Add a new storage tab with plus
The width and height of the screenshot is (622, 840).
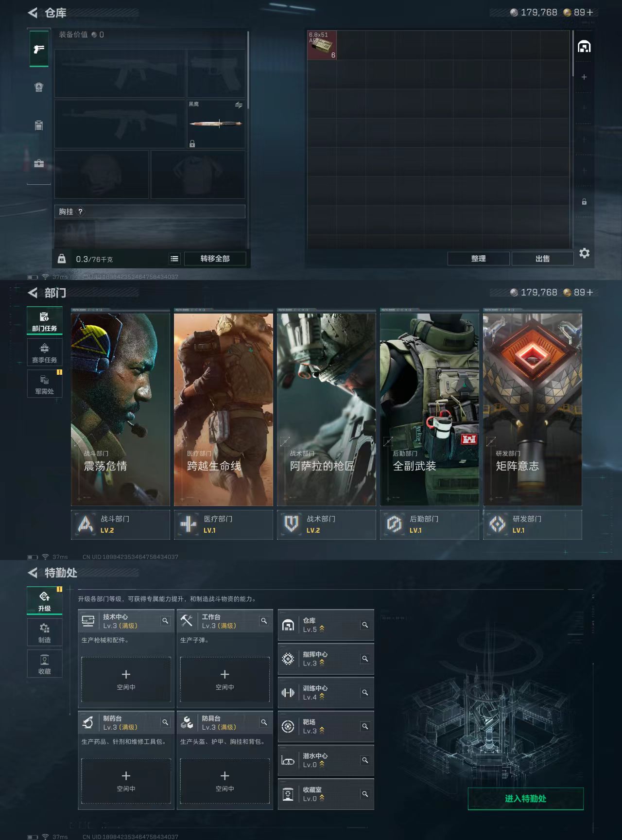coord(584,77)
